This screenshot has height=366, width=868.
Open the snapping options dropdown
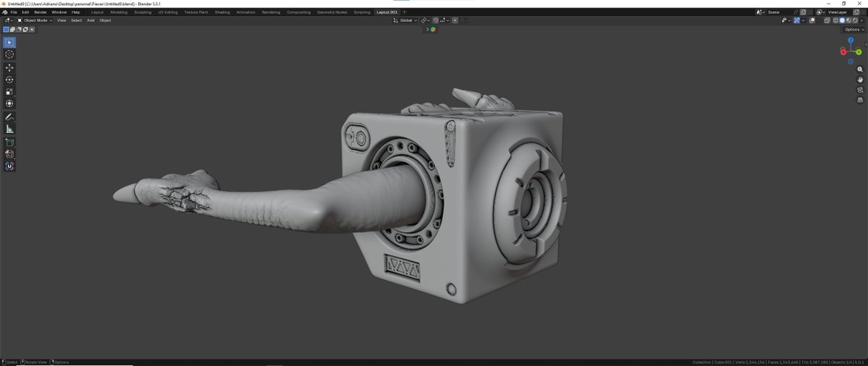[x=444, y=20]
